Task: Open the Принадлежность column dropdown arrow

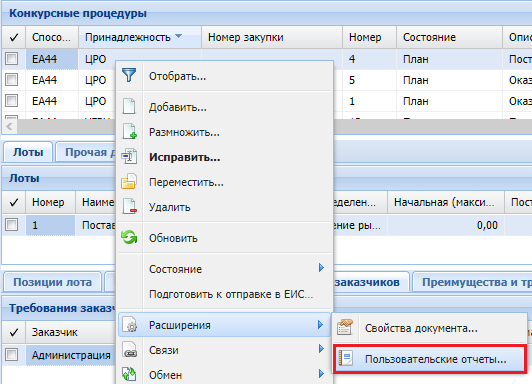Action: (x=178, y=36)
